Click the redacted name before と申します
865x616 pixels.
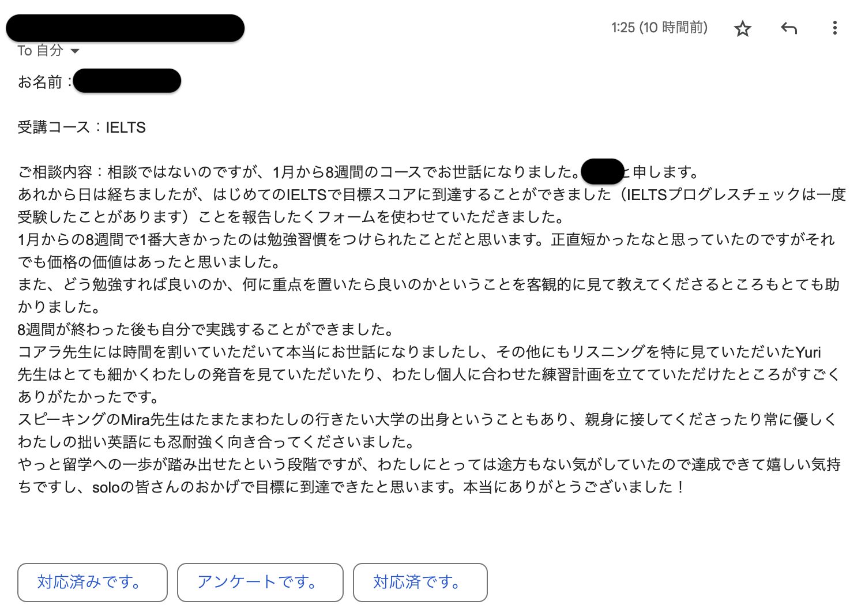[602, 172]
